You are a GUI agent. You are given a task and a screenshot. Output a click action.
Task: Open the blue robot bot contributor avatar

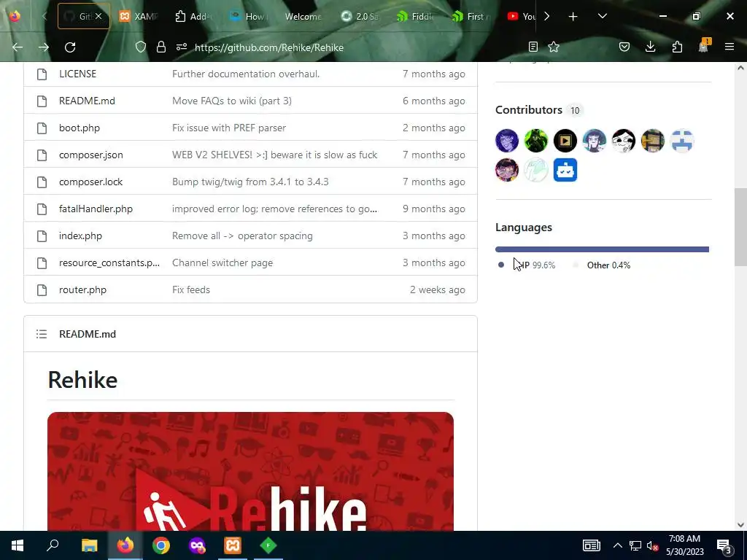click(x=565, y=170)
